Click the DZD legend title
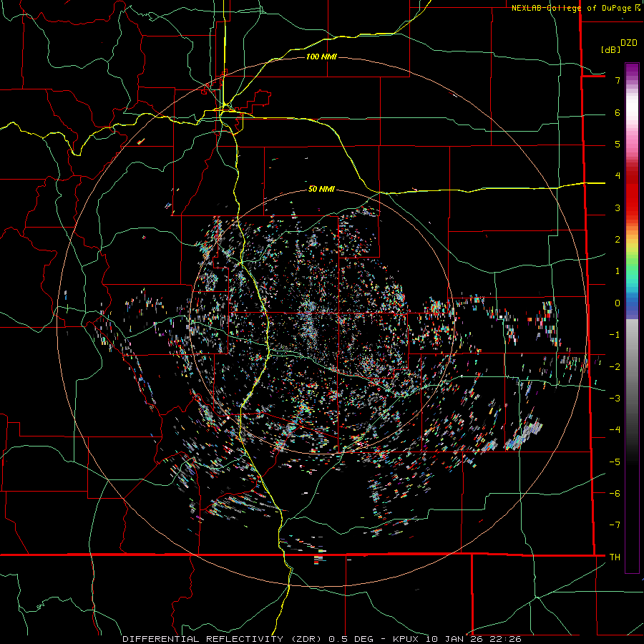The height and width of the screenshot is (644, 644). click(x=629, y=43)
